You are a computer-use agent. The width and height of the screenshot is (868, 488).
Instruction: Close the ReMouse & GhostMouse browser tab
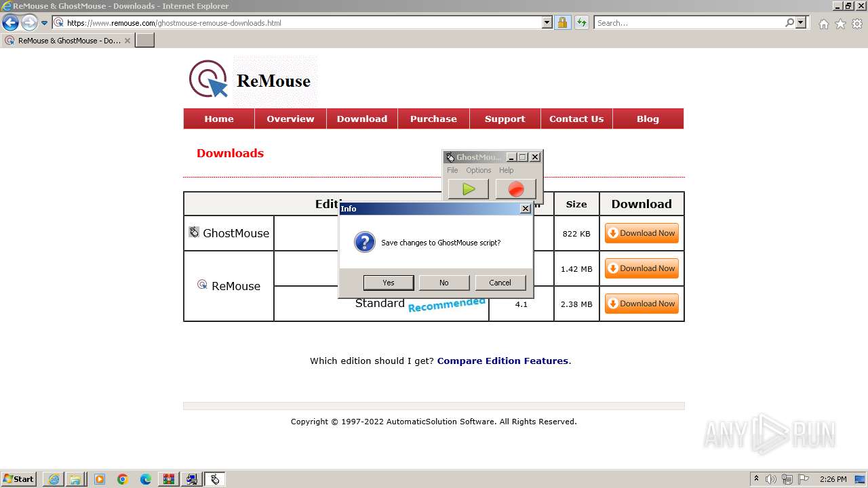(x=127, y=41)
